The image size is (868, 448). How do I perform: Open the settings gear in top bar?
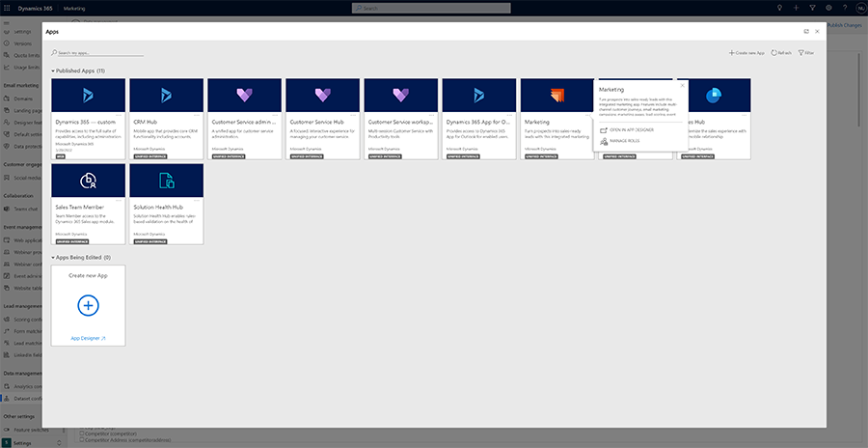(x=828, y=9)
